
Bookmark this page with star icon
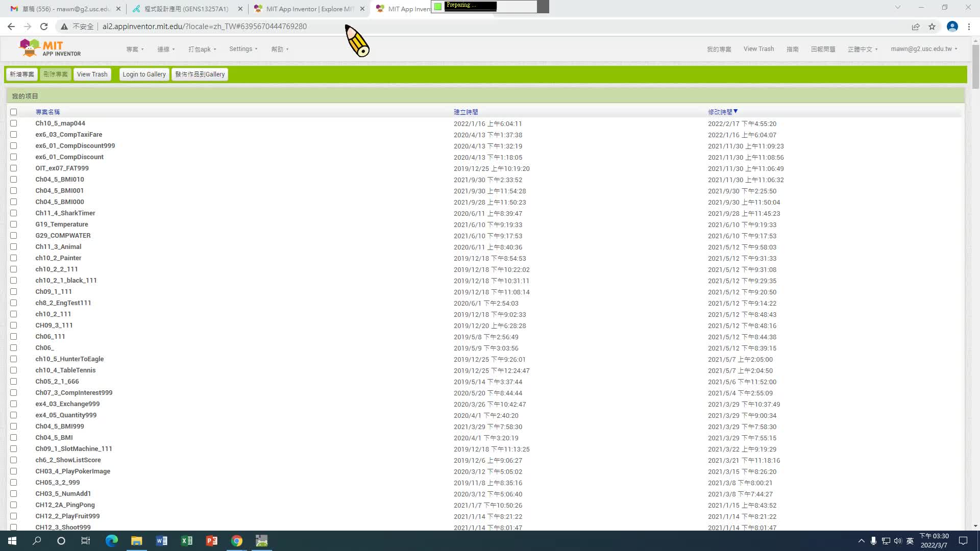click(932, 27)
